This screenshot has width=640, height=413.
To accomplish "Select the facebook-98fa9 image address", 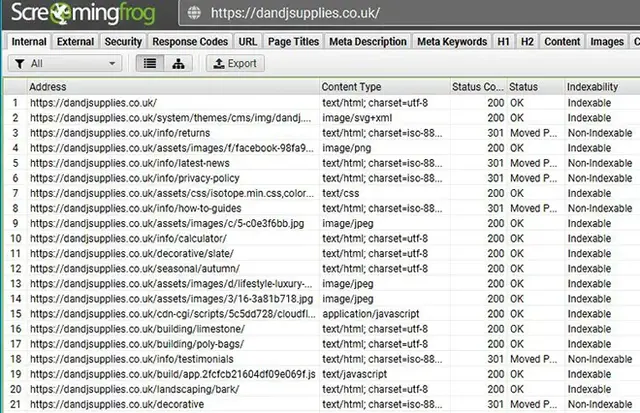I will [171, 148].
